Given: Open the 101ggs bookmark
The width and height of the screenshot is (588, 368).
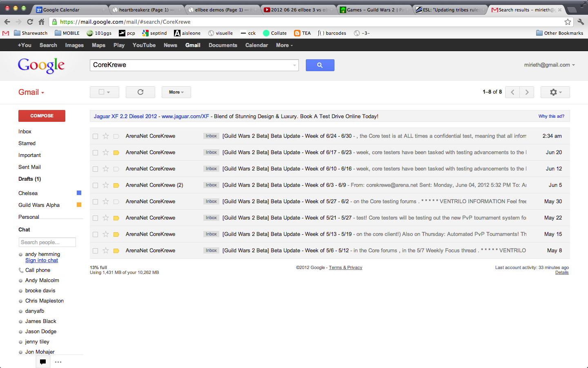Looking at the screenshot, I should coord(99,33).
